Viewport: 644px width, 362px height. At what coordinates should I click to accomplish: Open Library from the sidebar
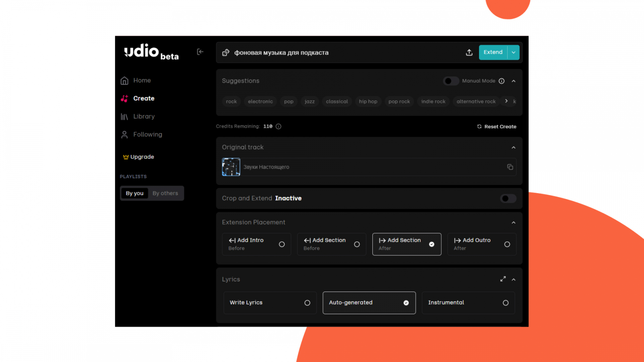(x=143, y=117)
